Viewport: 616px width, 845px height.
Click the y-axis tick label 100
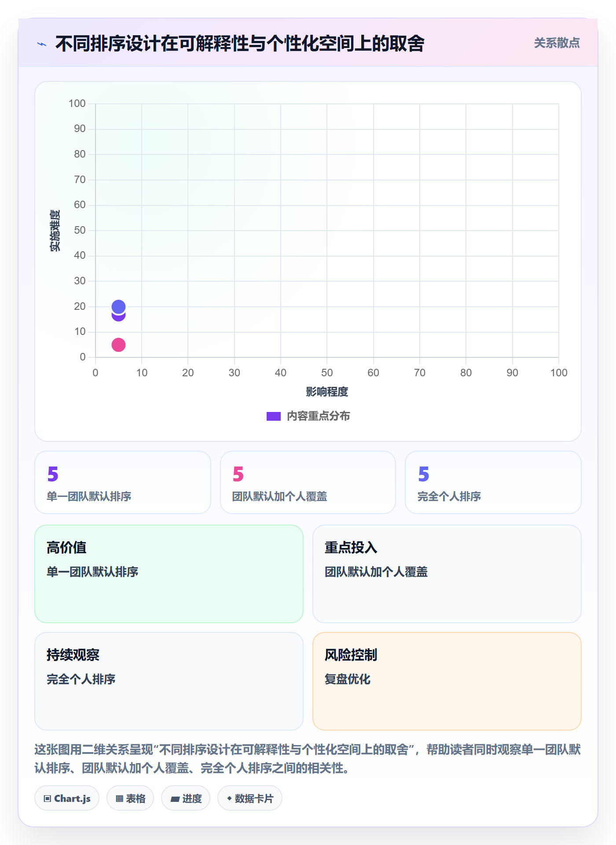77,103
